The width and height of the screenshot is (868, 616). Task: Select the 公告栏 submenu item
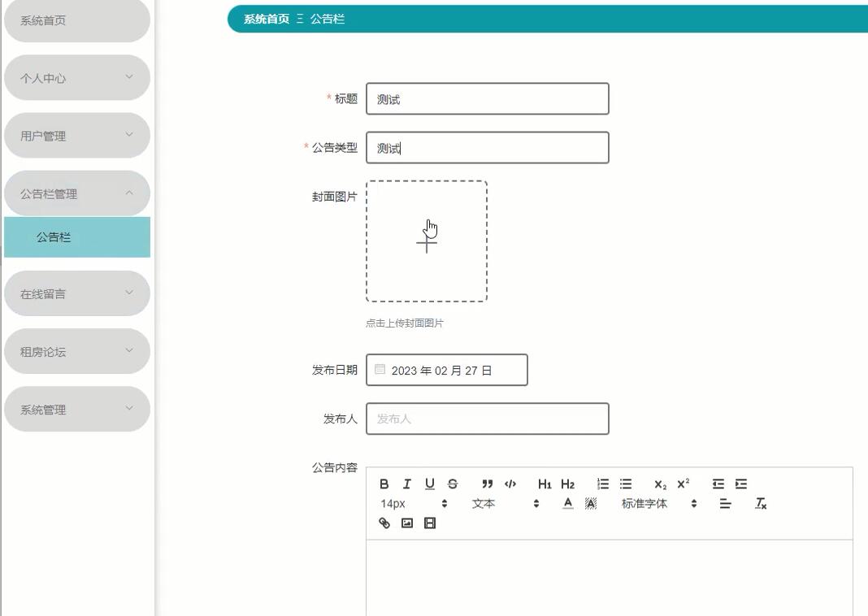77,236
